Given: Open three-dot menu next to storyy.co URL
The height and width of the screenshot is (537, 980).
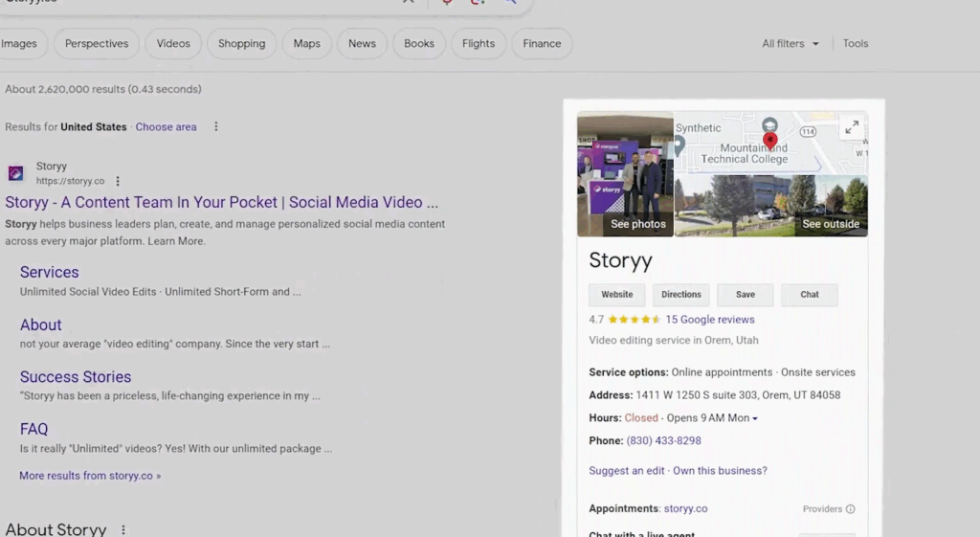Looking at the screenshot, I should (118, 181).
